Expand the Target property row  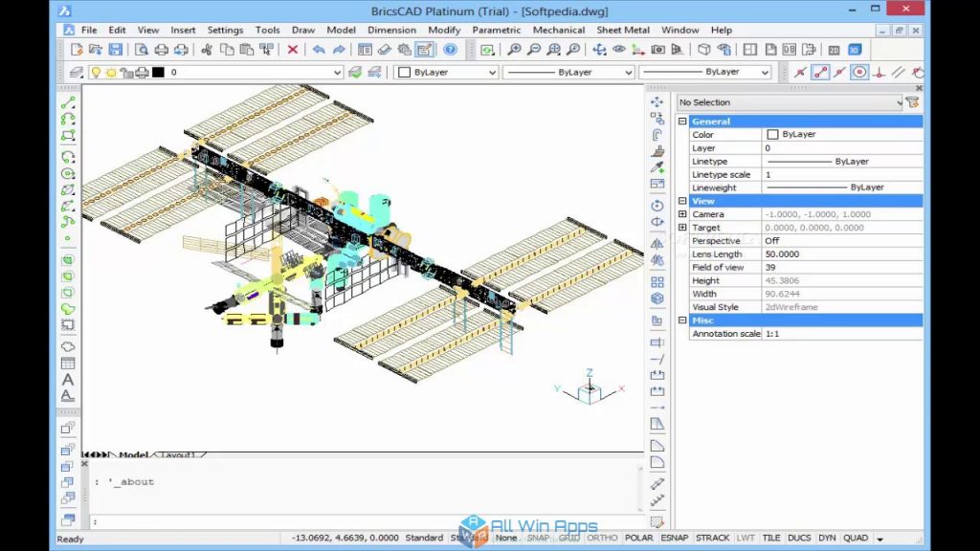[x=682, y=228]
